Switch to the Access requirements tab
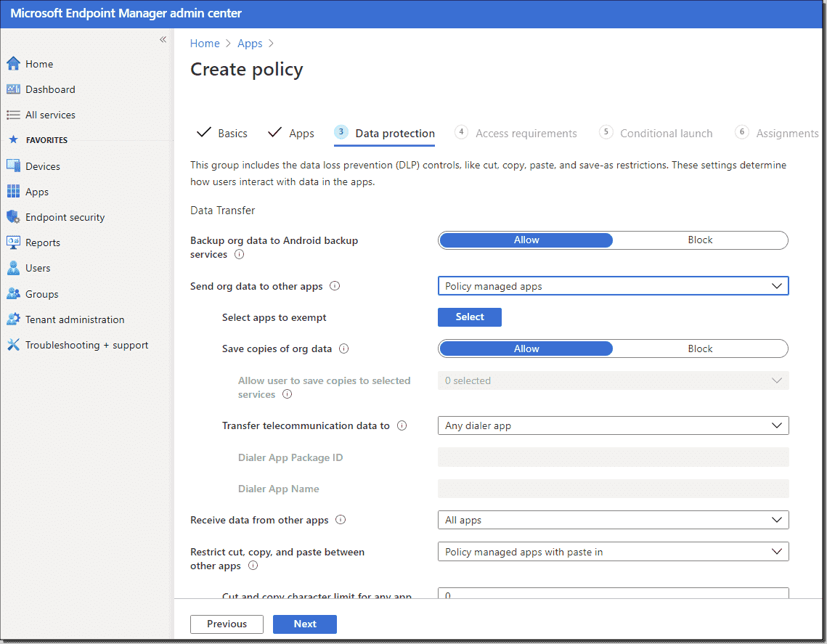This screenshot has height=644, width=827. tap(526, 133)
